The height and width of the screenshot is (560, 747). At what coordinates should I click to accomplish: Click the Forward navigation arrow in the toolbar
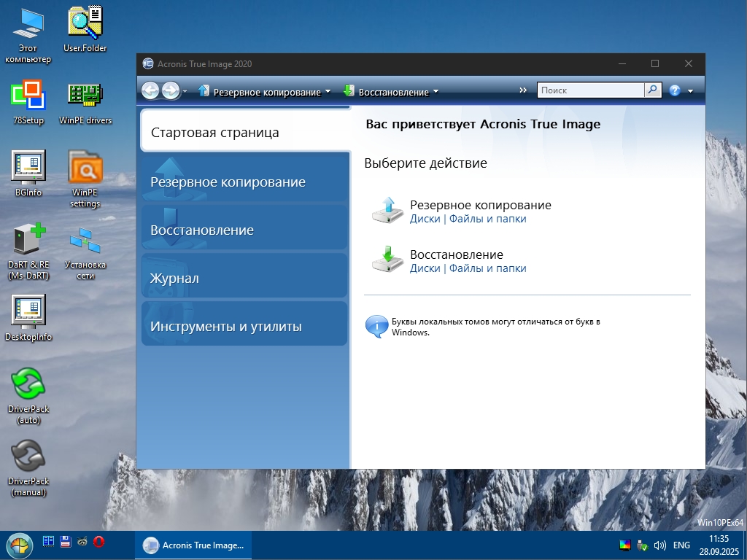click(x=170, y=90)
